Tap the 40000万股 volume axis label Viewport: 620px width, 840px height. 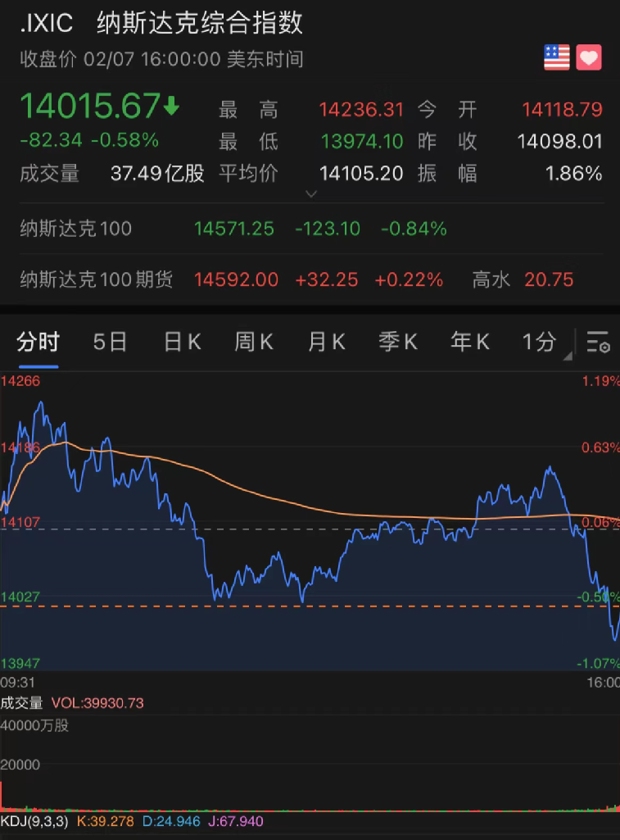click(34, 725)
